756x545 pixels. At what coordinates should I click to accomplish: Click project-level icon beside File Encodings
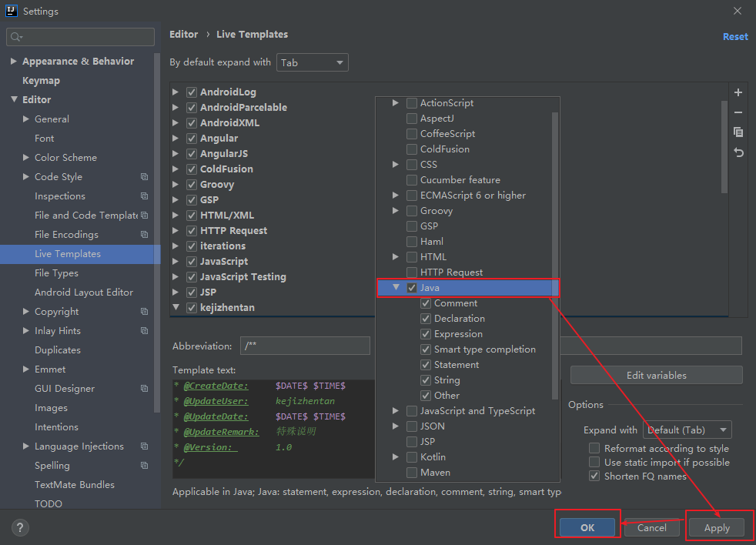[144, 235]
